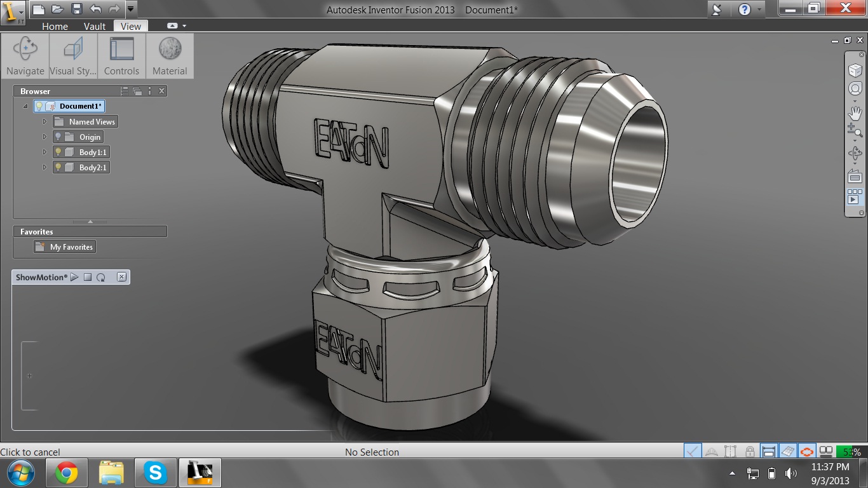Open Google Chrome from the taskbar
Screen dimensions: 868x488
click(x=66, y=473)
